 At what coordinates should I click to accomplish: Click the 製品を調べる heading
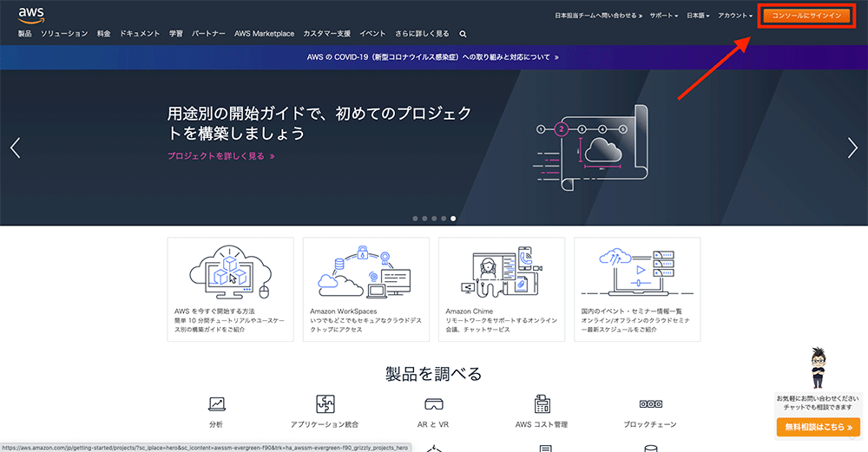tap(433, 374)
